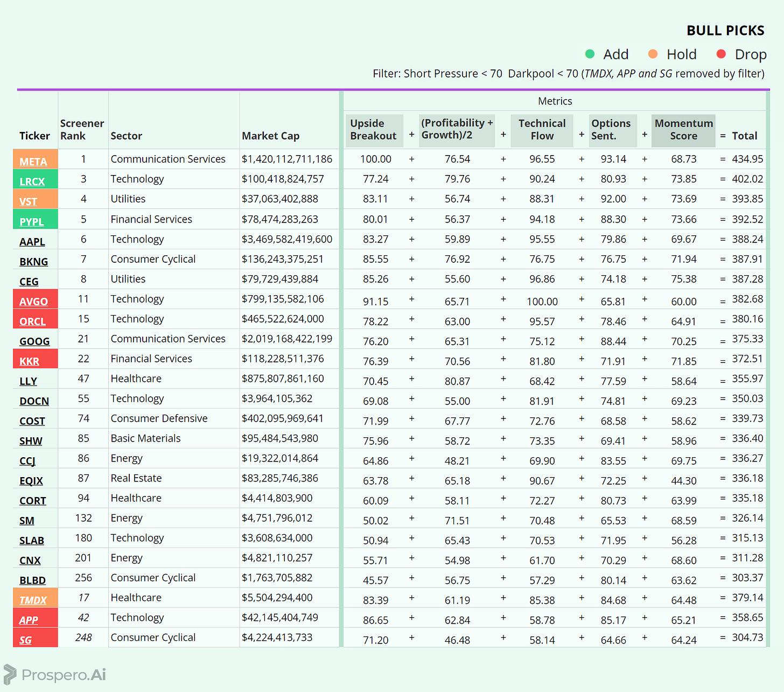Click META's total value 434.95
Viewport: 784px width, 692px height.
[747, 159]
